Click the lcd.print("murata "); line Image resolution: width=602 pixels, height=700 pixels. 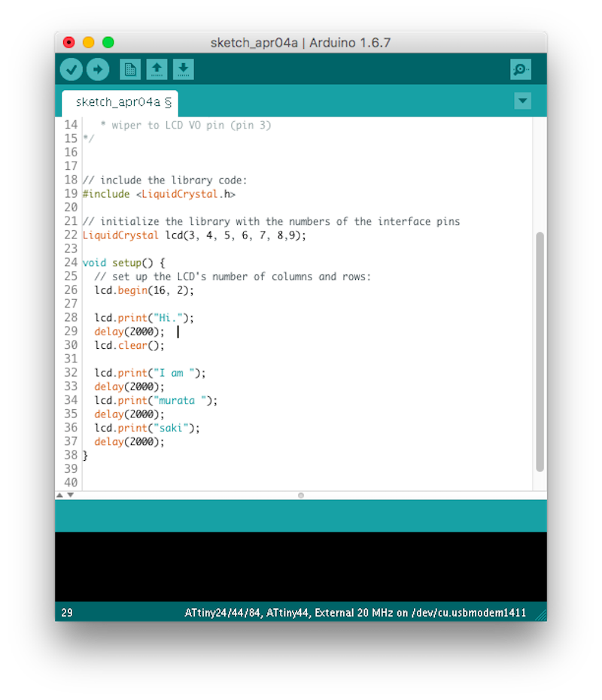coord(156,401)
